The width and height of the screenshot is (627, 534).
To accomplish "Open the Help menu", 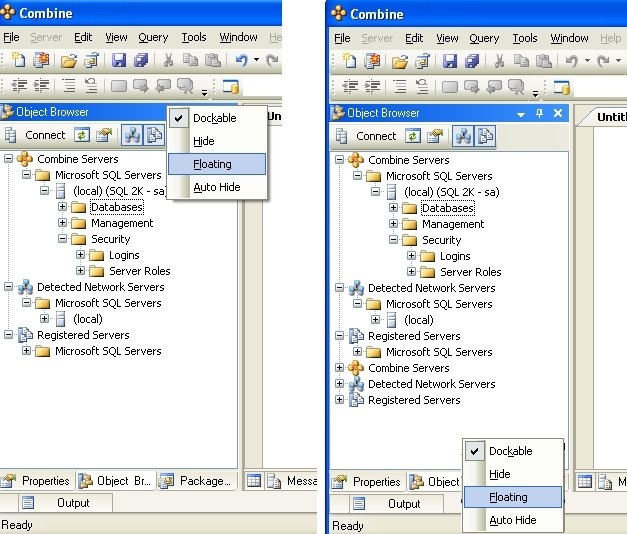I will tap(609, 38).
